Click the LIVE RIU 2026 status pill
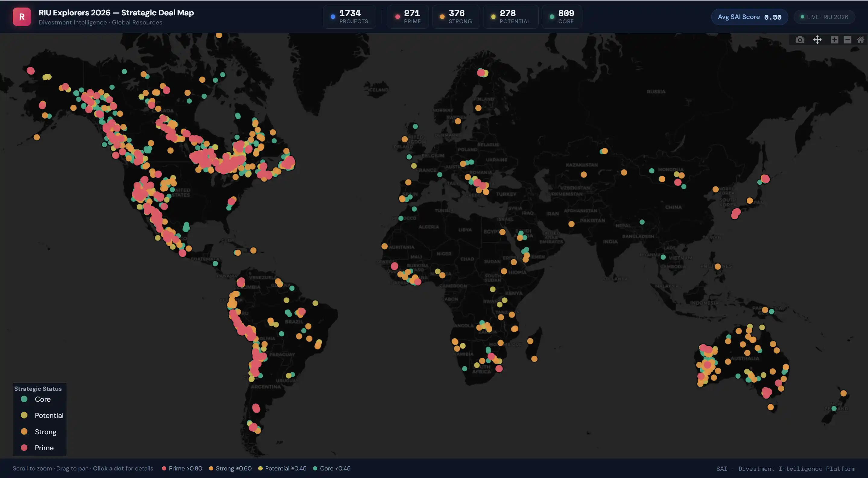Image resolution: width=868 pixels, height=478 pixels. [x=824, y=17]
